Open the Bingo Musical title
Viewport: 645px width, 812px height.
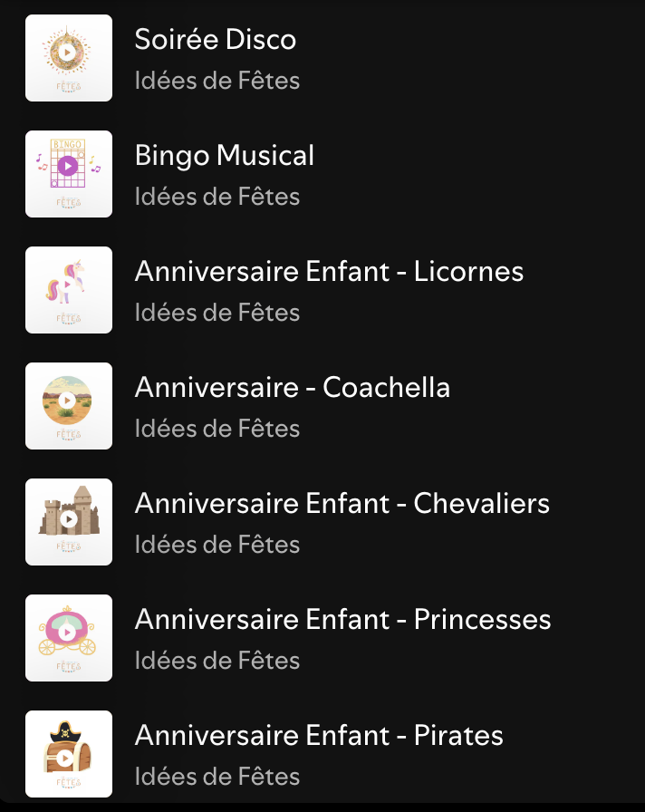(x=224, y=157)
